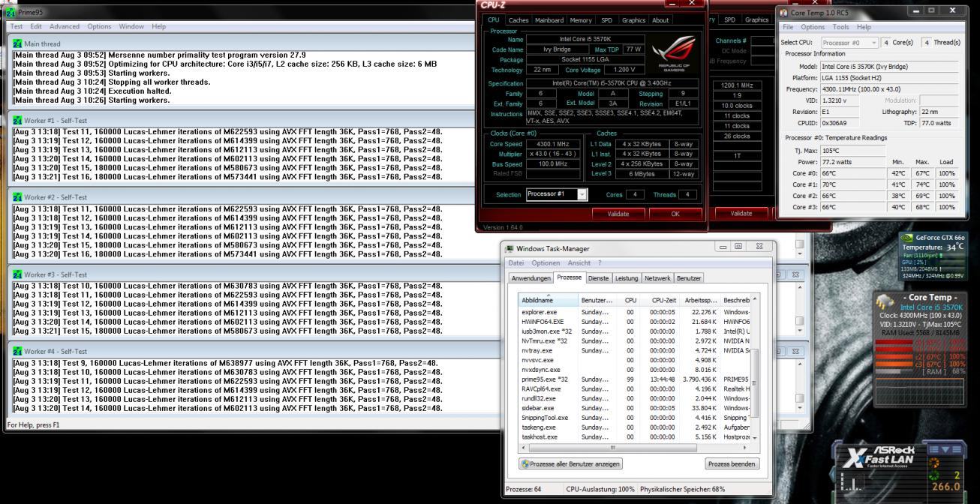Click the NVIDIA logo on GeForce gadget
980x504 pixels.
pos(908,238)
